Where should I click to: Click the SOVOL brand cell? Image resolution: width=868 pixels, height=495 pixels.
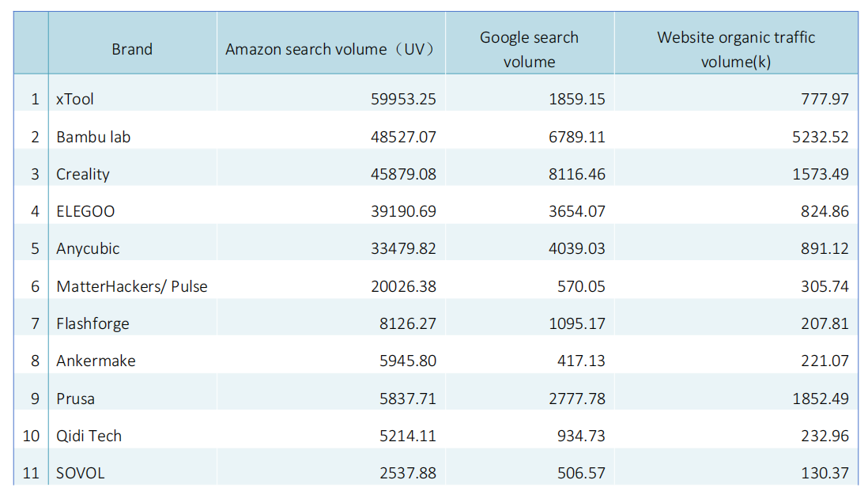80,473
